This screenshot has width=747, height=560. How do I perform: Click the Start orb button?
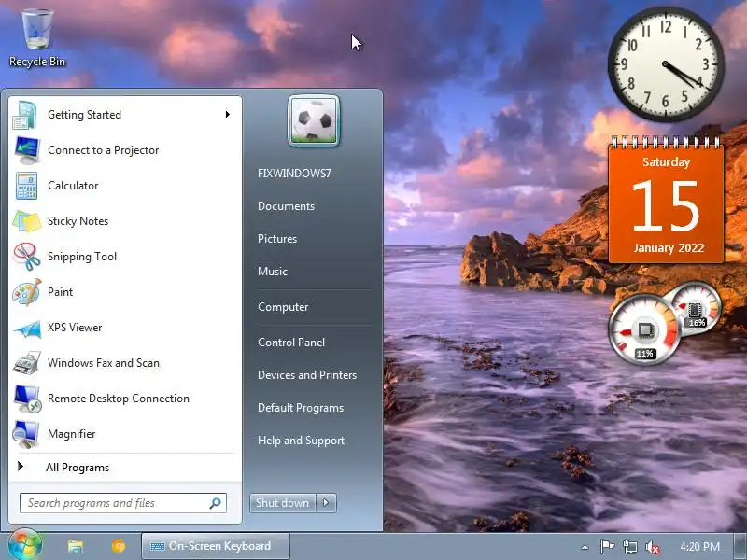(x=24, y=545)
